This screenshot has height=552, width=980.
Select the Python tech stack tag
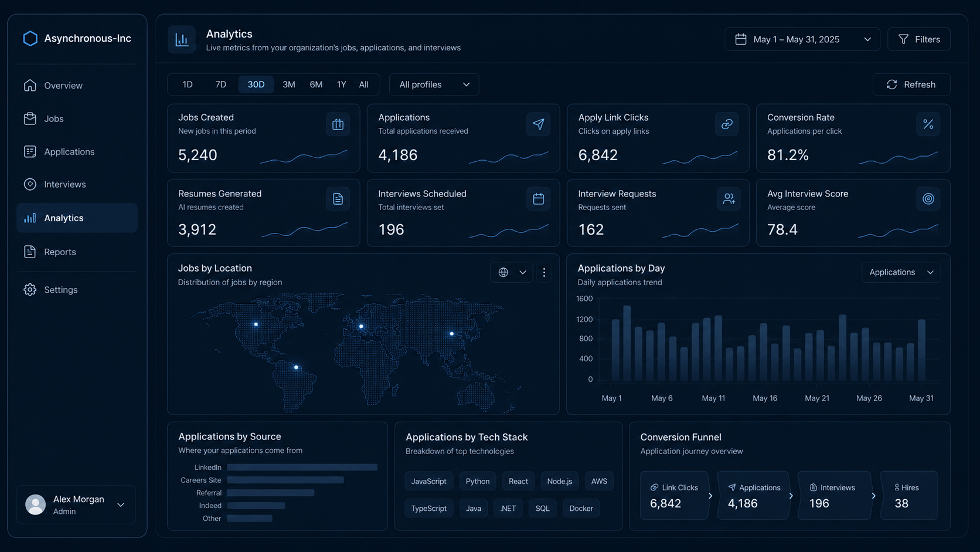[x=478, y=481]
